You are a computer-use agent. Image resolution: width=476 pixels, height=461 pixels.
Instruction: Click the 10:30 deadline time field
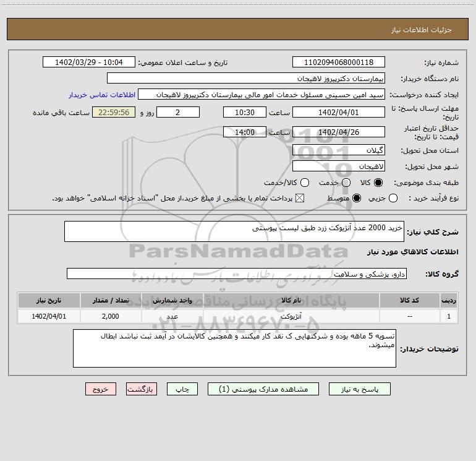click(245, 113)
